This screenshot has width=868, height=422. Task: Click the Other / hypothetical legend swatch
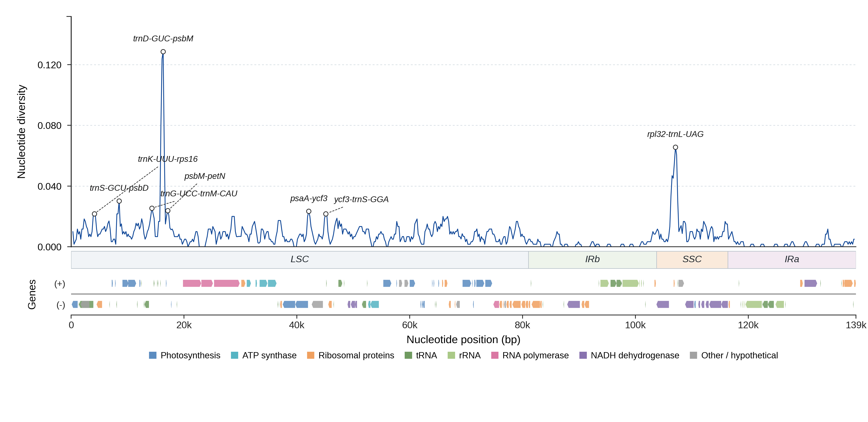coord(693,355)
